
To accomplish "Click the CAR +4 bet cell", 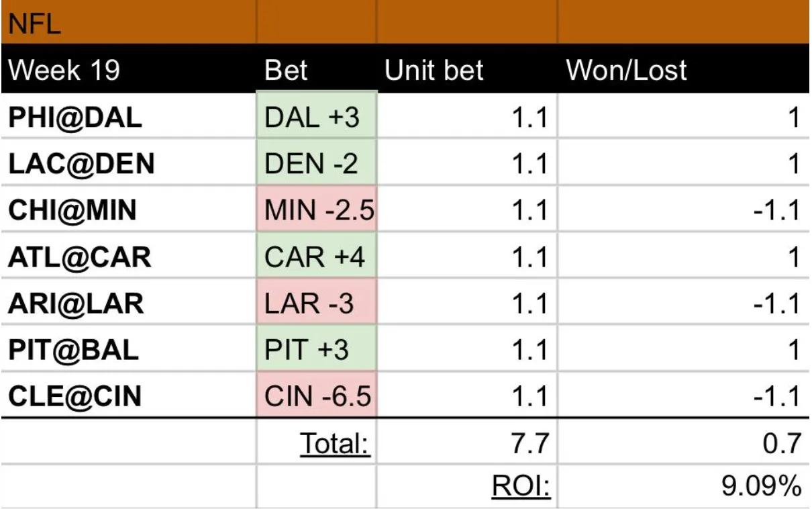I will tap(315, 257).
